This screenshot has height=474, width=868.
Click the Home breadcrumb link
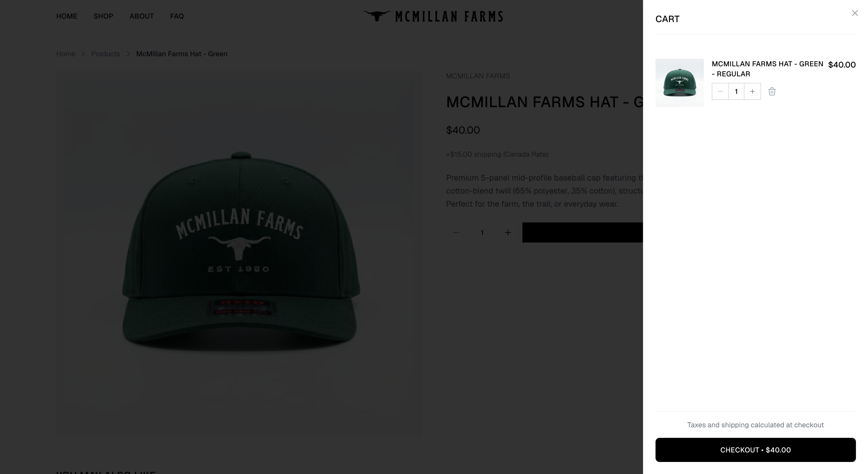point(66,54)
